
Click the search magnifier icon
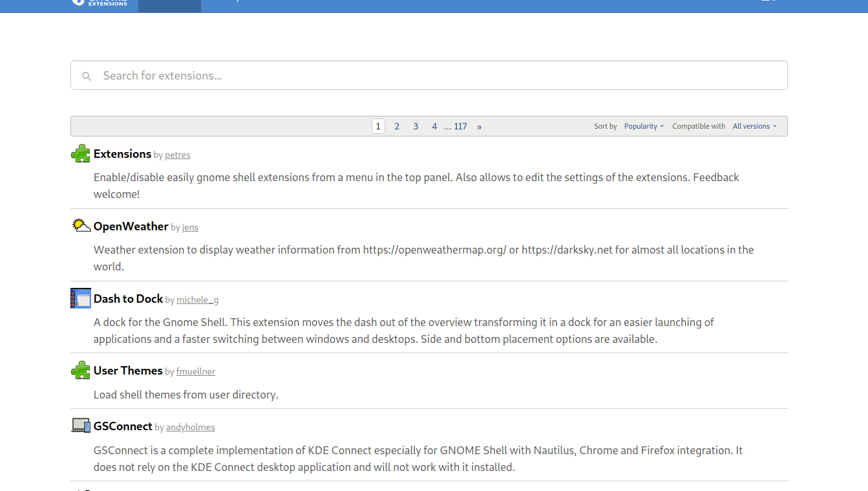[87, 76]
